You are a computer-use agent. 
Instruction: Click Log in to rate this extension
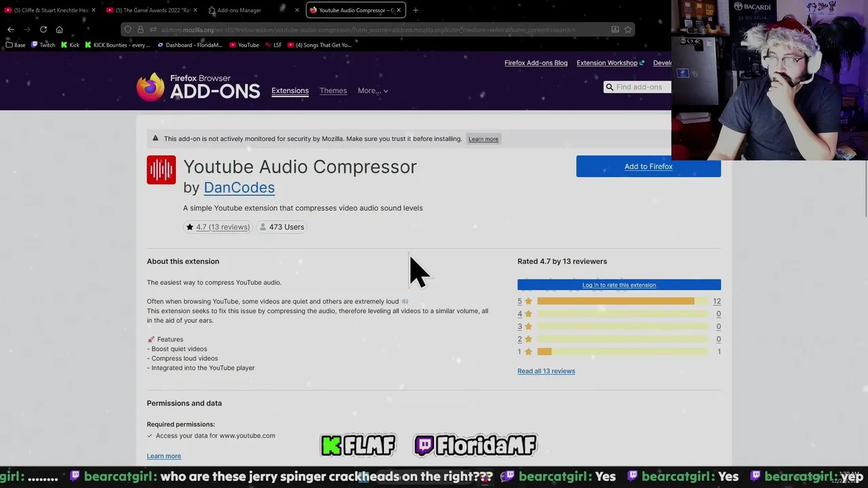619,285
